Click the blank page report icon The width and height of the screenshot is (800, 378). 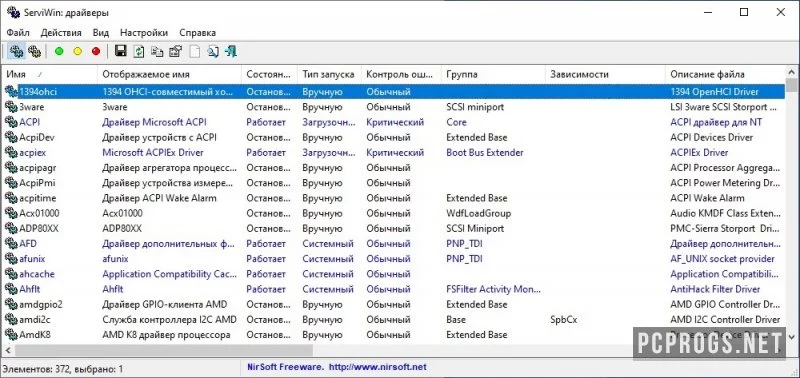pyautogui.click(x=194, y=51)
